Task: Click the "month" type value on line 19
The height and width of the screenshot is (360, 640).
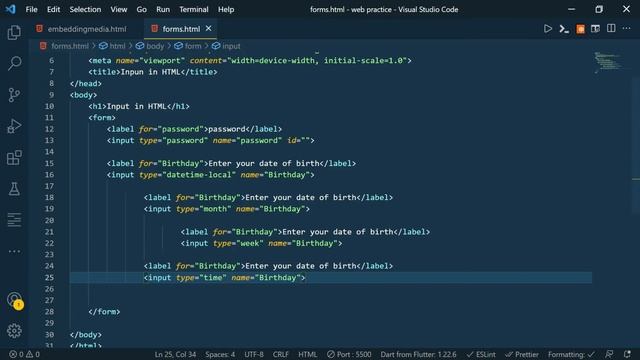Action: point(215,209)
